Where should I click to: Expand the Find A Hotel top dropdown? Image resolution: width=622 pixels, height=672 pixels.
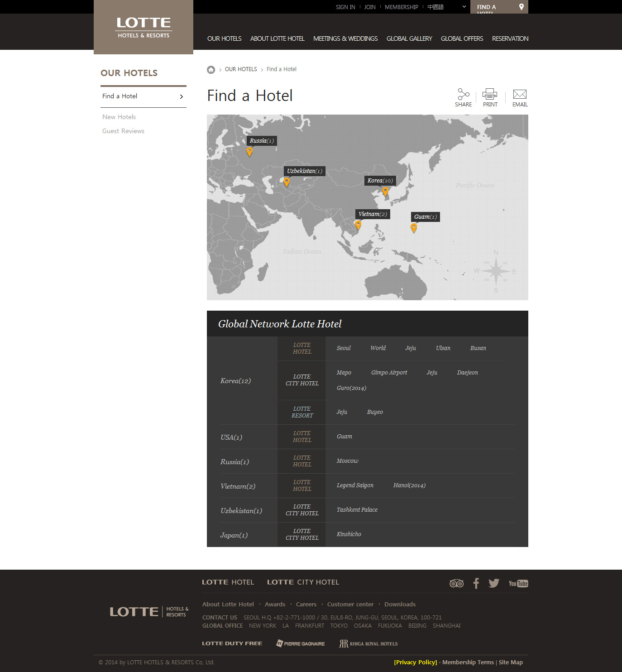499,7
